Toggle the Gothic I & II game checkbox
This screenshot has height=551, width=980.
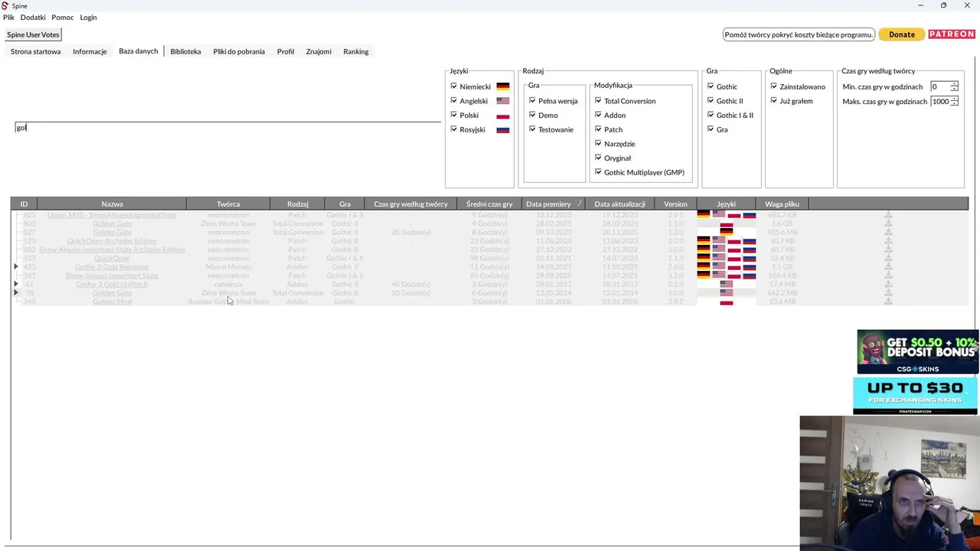point(710,115)
